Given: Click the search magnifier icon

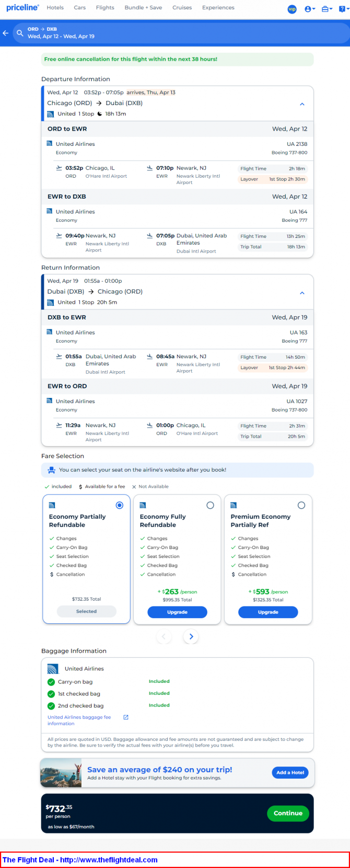Looking at the screenshot, I should coord(19,33).
